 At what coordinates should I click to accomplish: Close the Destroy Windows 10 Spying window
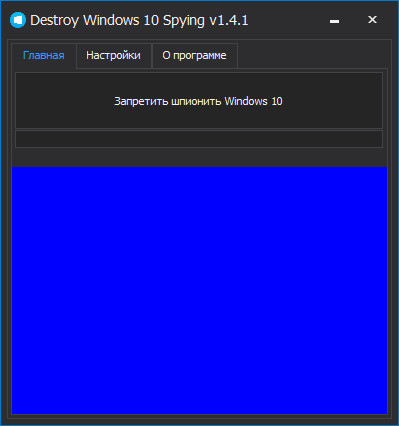pyautogui.click(x=372, y=20)
